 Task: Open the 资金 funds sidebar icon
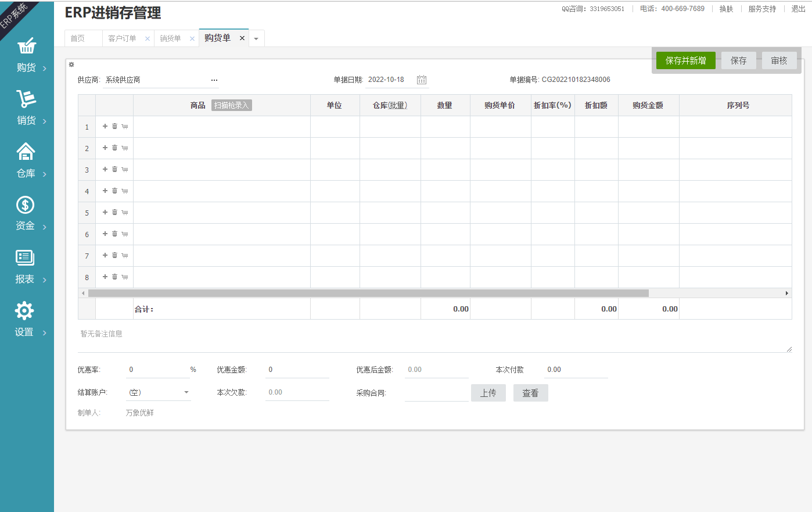pos(25,205)
